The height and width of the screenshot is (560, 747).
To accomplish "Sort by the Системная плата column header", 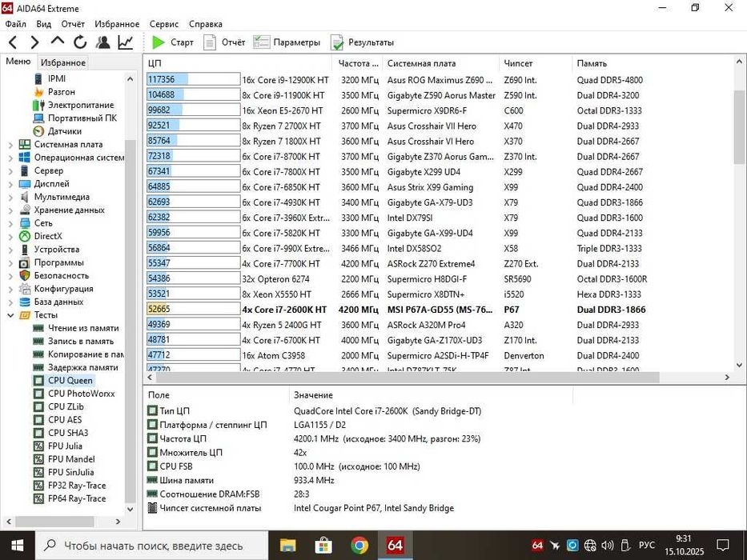I will tap(440, 63).
